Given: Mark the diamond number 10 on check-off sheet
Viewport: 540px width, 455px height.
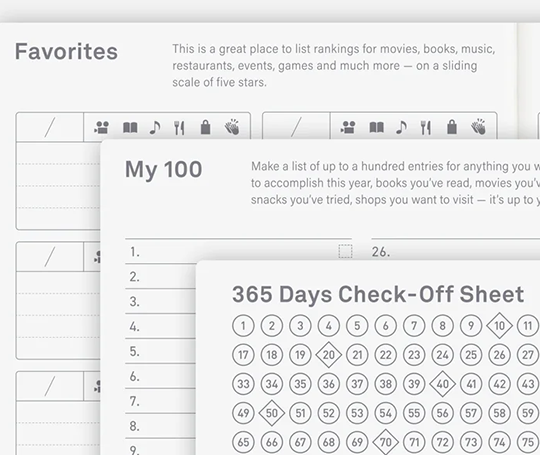Looking at the screenshot, I should (499, 325).
